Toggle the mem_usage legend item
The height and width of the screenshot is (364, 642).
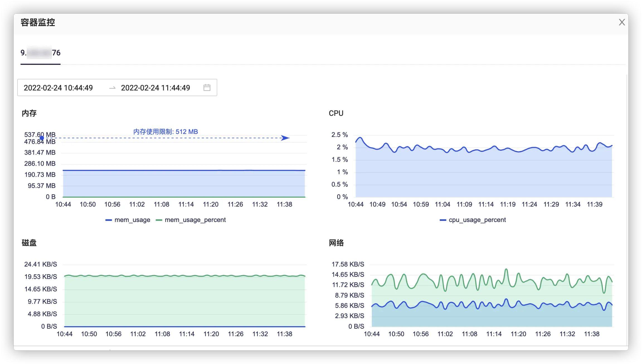[x=132, y=220]
